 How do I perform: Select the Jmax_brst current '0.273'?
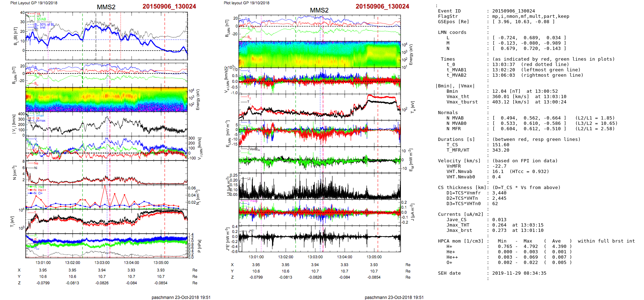pos(499,230)
